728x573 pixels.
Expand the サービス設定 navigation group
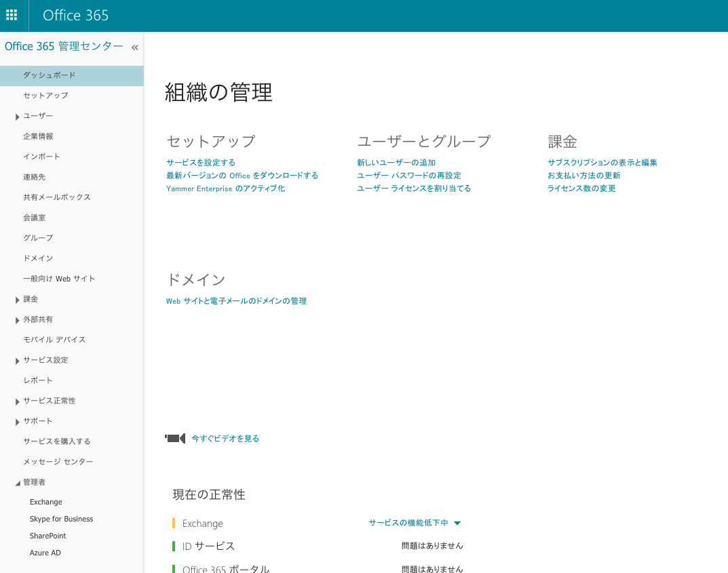click(x=17, y=361)
